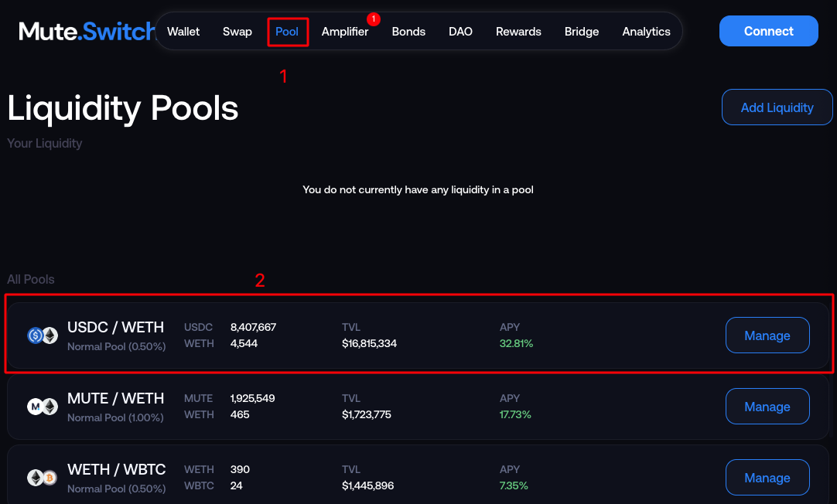Viewport: 837px width, 504px height.
Task: Click the 8,407,667 USDC amount
Action: (x=253, y=327)
